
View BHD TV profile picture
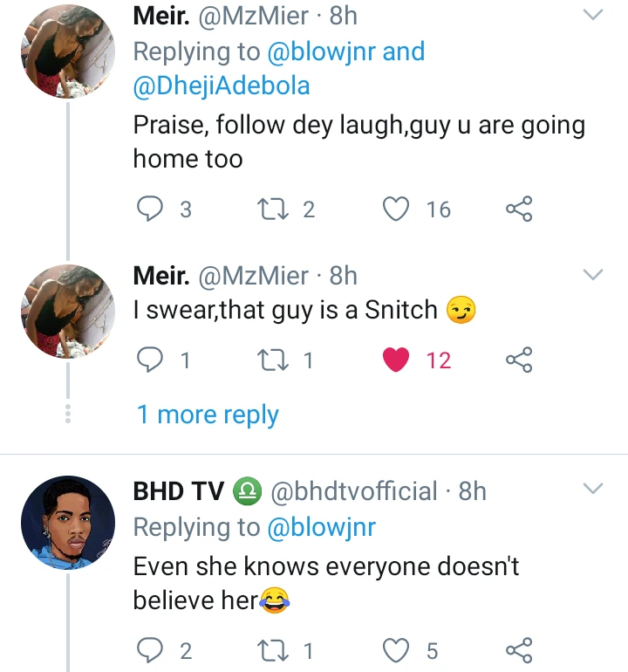(x=68, y=521)
